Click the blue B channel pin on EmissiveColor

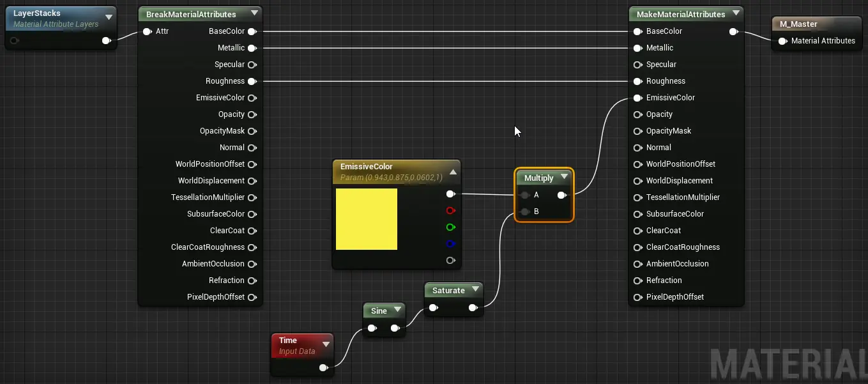pyautogui.click(x=451, y=243)
